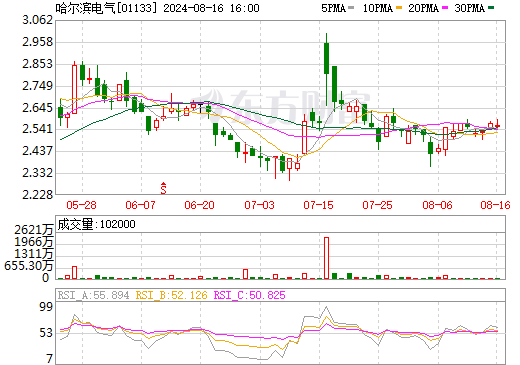
Task: Select the 10PMA legend label
Action: coord(378,8)
